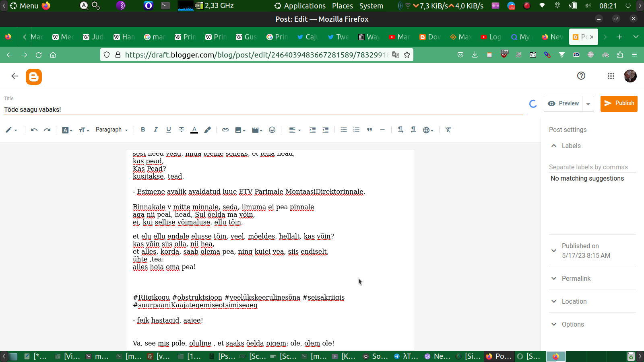Clear formatting from selected text
This screenshot has height=362, width=644.
coord(448,130)
